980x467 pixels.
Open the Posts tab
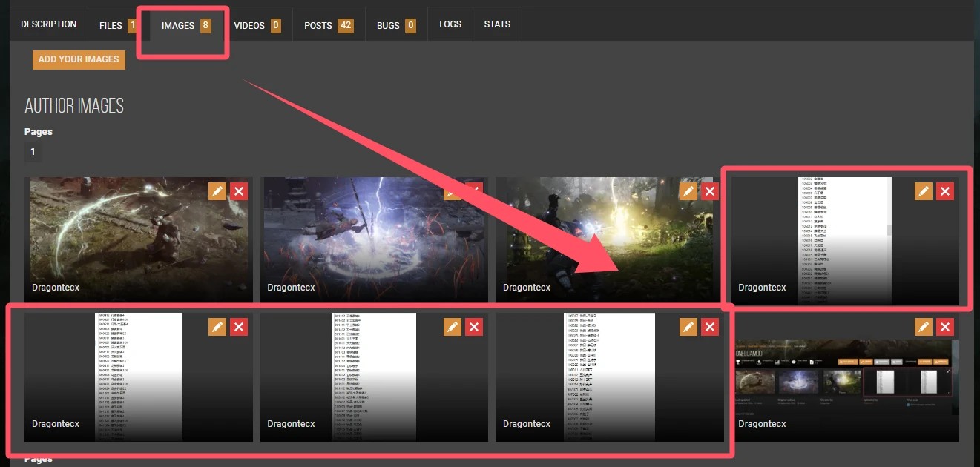[x=329, y=25]
